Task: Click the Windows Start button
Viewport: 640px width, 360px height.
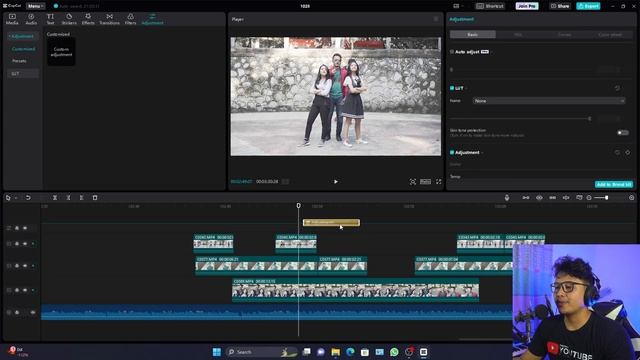Action: pyautogui.click(x=217, y=352)
